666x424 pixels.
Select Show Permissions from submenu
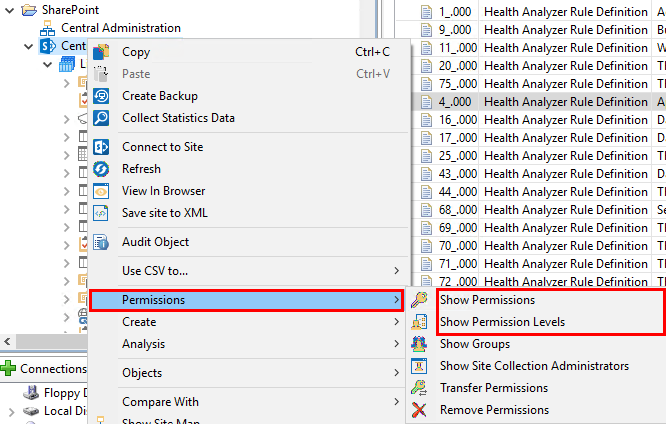(x=487, y=300)
